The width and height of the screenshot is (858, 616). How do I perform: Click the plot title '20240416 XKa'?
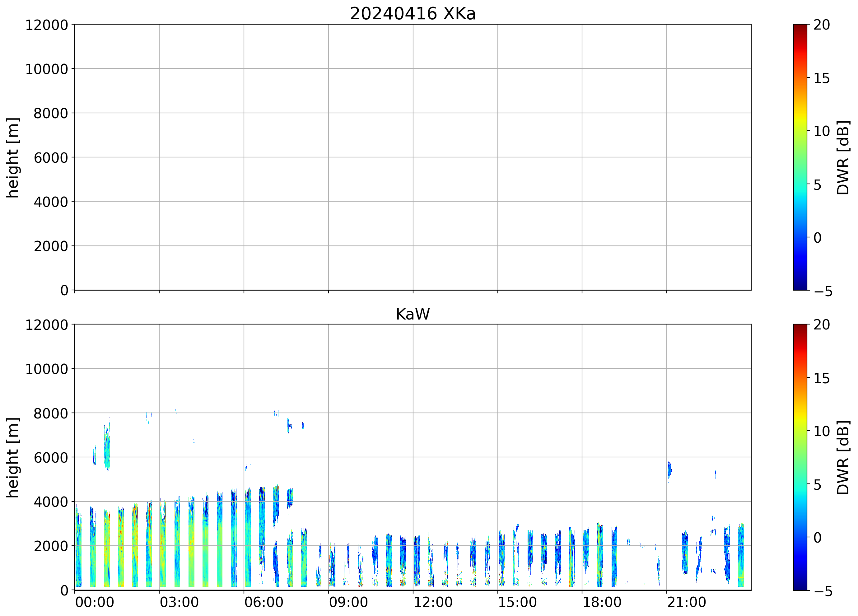click(413, 14)
